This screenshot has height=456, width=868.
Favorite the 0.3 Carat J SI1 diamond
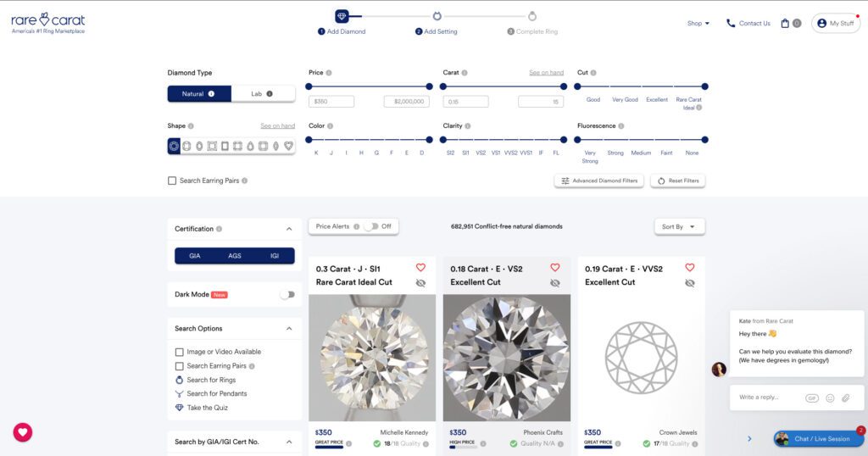tap(420, 268)
